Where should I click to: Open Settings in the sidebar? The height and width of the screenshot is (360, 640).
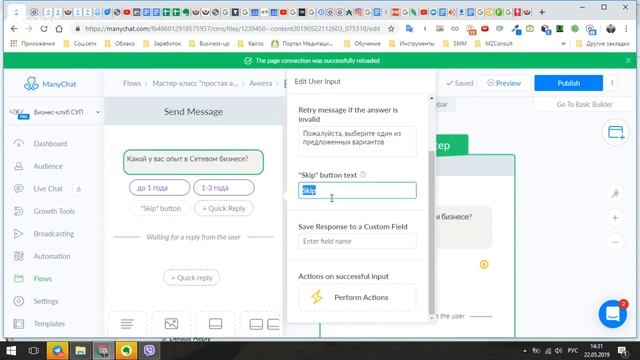(46, 301)
